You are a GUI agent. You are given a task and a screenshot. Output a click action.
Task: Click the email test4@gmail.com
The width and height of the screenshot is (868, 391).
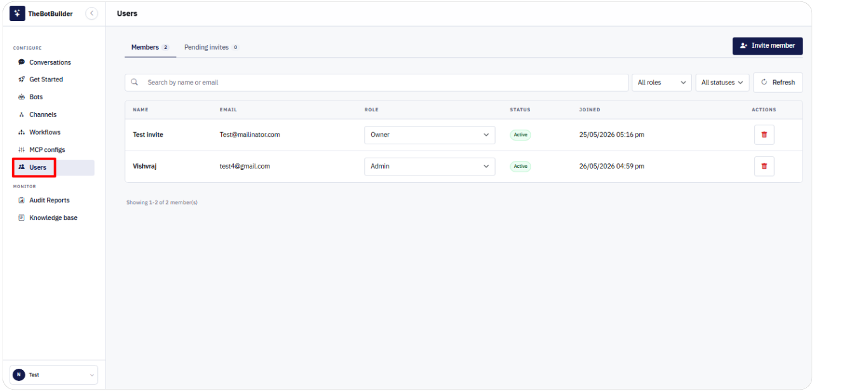pos(245,166)
